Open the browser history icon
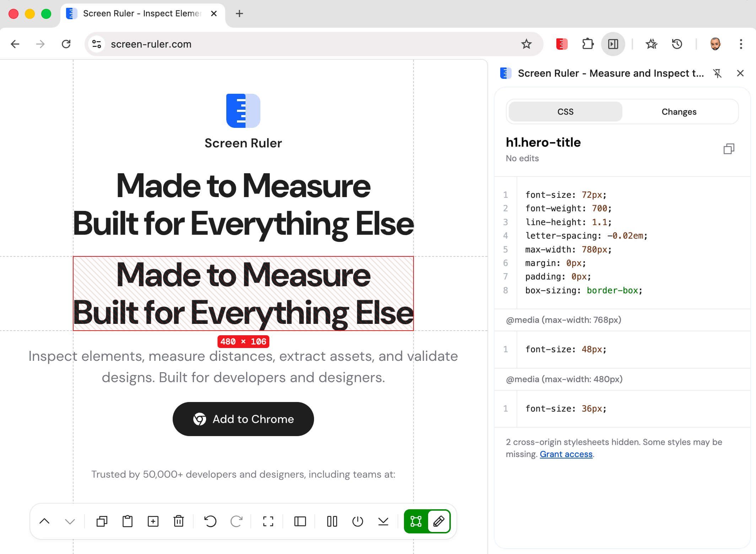The height and width of the screenshot is (554, 756). point(677,44)
